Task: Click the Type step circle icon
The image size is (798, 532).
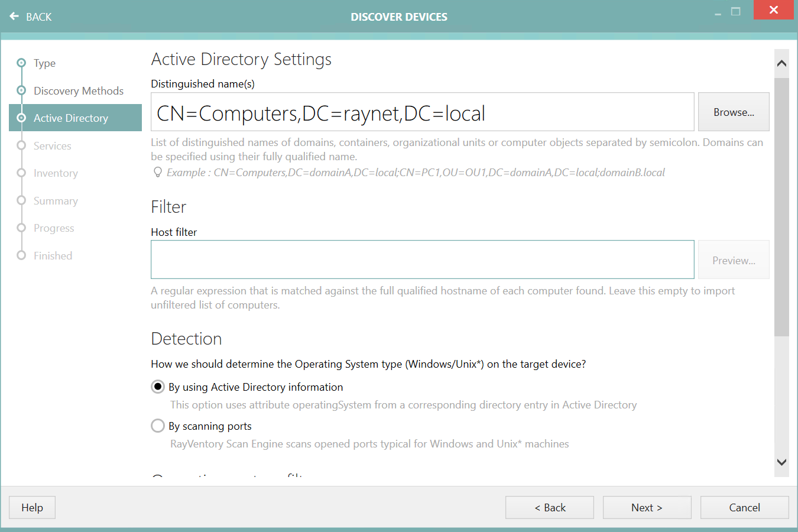Action: point(21,63)
